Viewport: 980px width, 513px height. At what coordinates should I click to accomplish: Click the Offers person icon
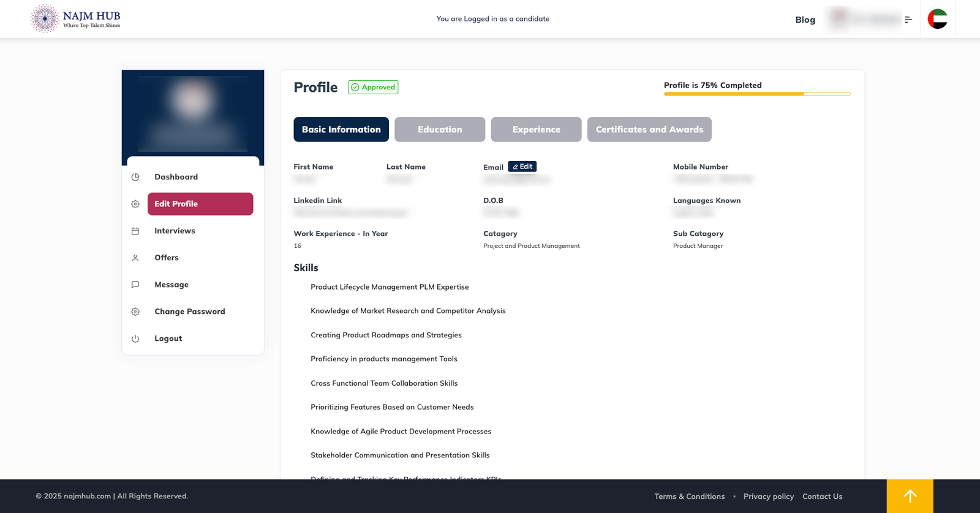[x=135, y=258]
